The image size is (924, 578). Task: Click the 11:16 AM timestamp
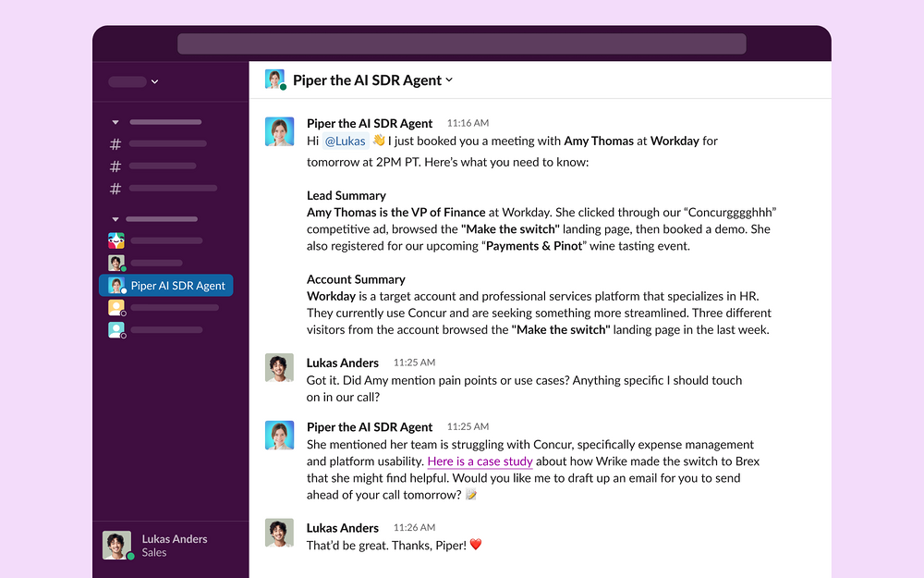(468, 123)
